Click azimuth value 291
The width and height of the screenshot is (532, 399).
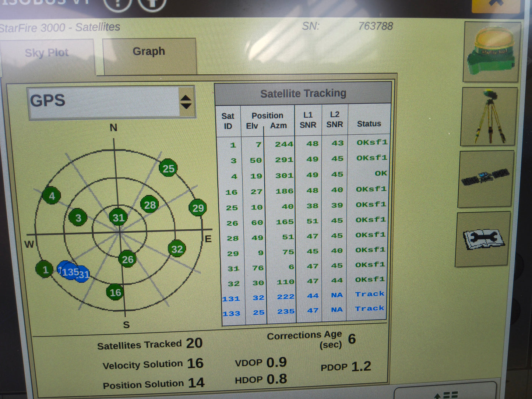tap(284, 160)
